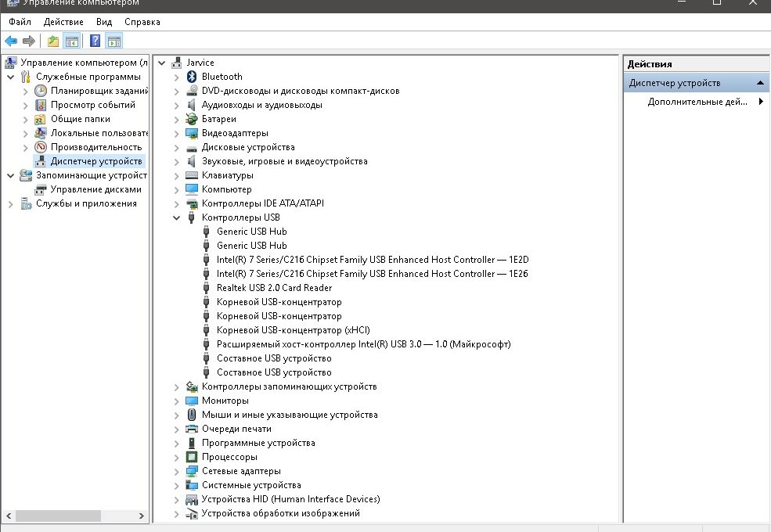Expand the Системные устройства category
The width and height of the screenshot is (771, 532).
pos(177,486)
